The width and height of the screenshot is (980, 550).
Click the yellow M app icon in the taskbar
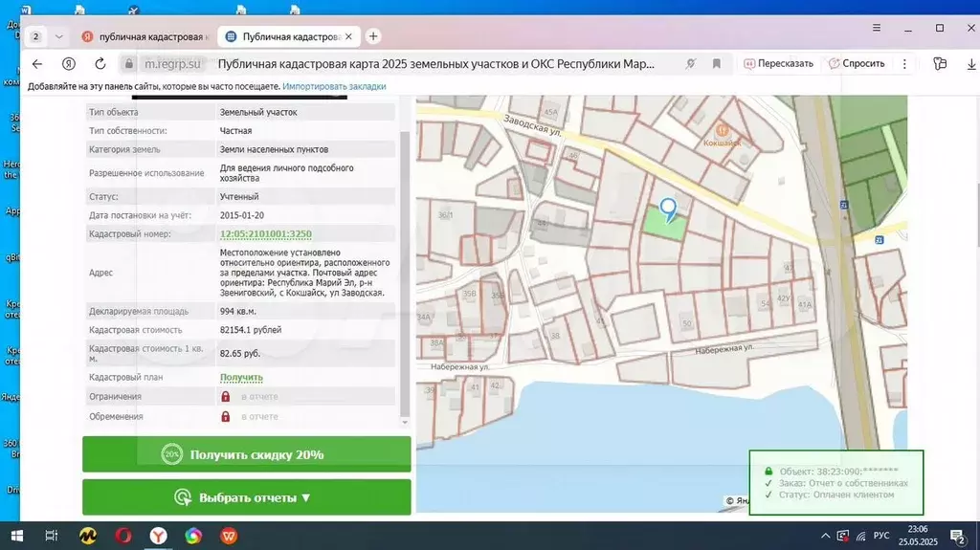(88, 536)
